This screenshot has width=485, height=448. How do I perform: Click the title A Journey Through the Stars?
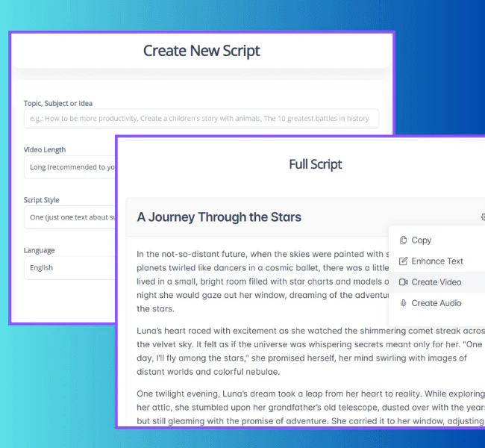point(219,217)
